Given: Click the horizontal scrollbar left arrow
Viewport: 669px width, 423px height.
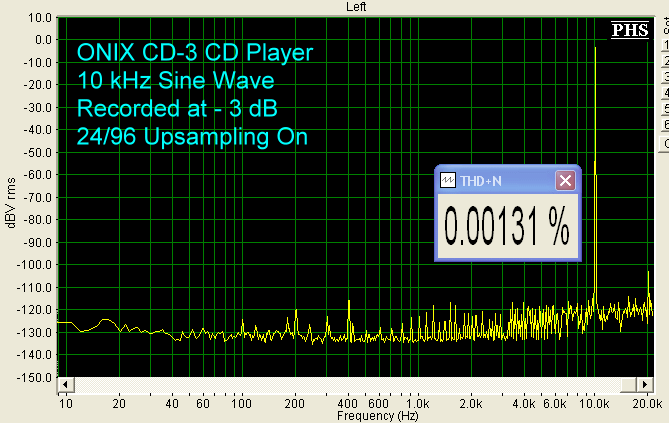Looking at the screenshot, I should point(66,385).
